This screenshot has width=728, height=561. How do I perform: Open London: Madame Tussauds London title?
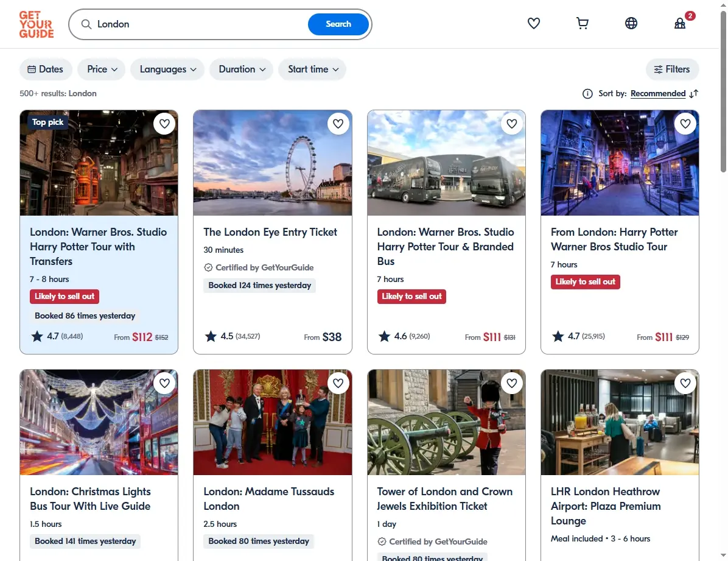tap(269, 499)
